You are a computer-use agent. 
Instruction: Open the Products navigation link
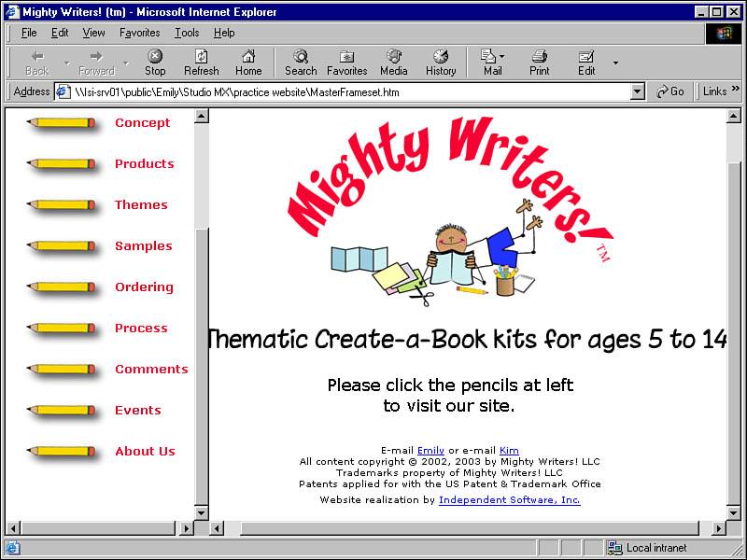[145, 164]
